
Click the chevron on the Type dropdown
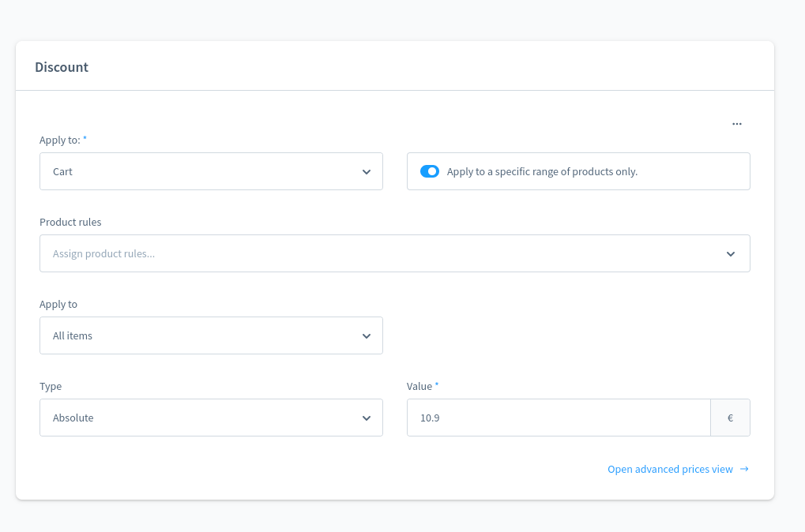click(x=366, y=417)
